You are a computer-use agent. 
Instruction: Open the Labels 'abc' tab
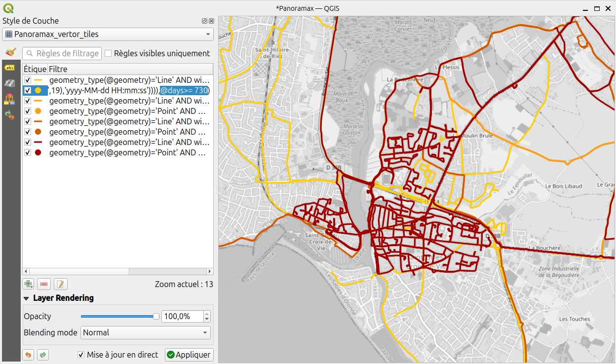[10, 68]
